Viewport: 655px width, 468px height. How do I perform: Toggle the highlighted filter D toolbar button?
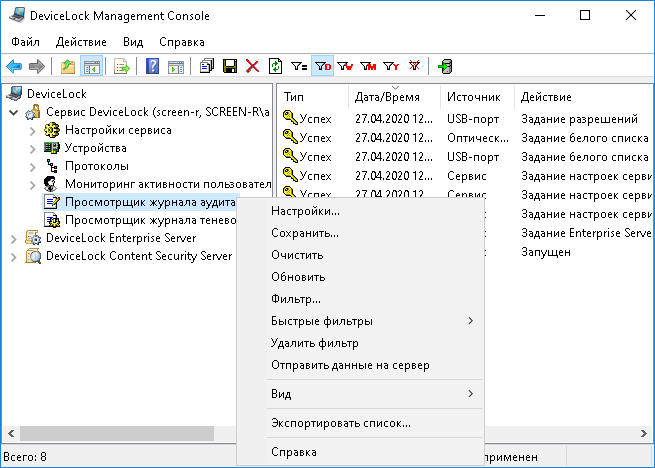click(x=322, y=67)
